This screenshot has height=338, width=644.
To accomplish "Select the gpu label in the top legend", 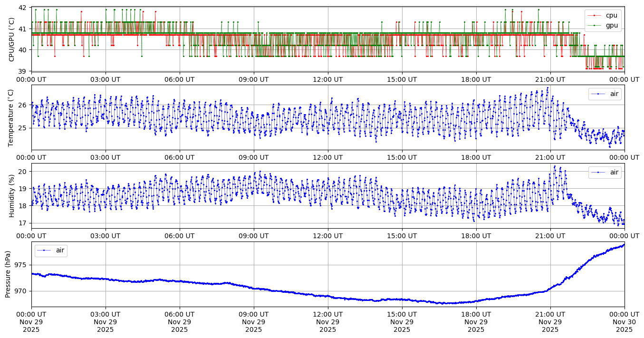I will pos(612,26).
